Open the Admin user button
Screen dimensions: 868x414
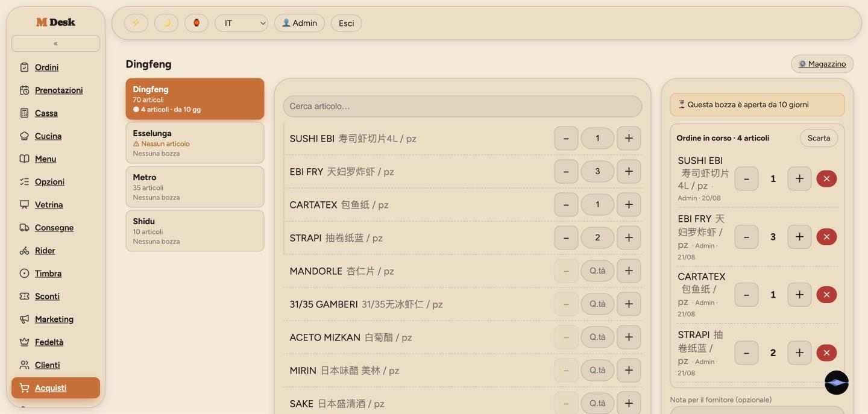pyautogui.click(x=300, y=23)
